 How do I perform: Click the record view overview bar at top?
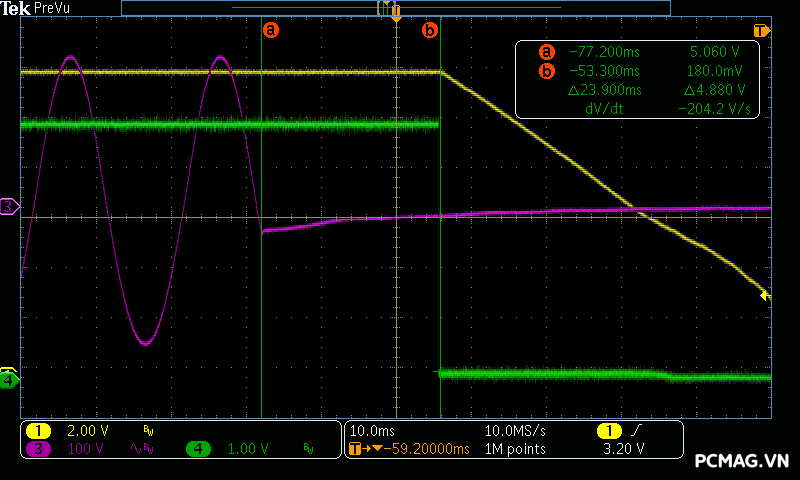[x=396, y=8]
